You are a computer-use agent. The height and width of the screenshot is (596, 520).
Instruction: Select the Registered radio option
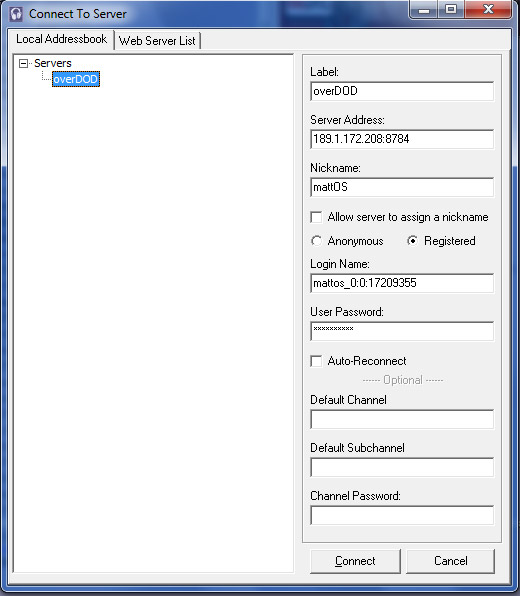tap(412, 241)
